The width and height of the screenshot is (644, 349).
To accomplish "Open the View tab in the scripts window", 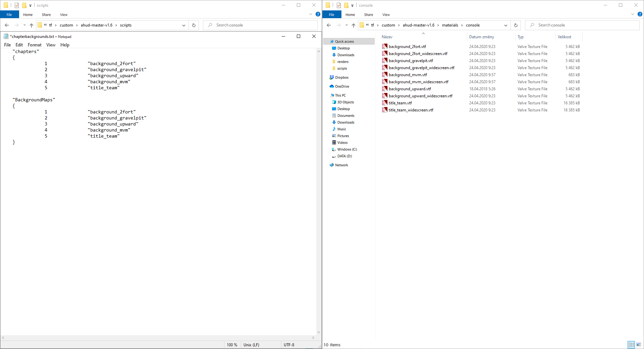I will tap(64, 15).
